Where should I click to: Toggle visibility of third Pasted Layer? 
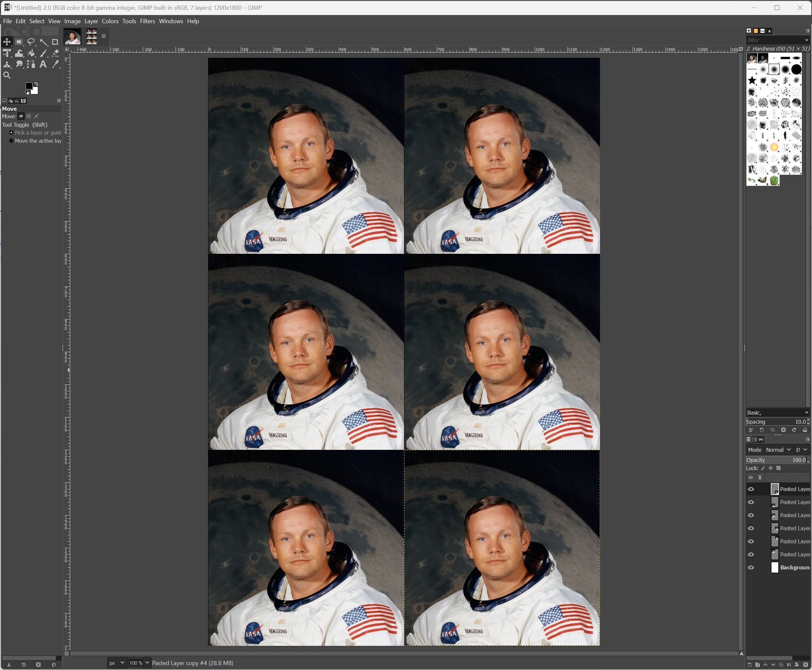(751, 515)
